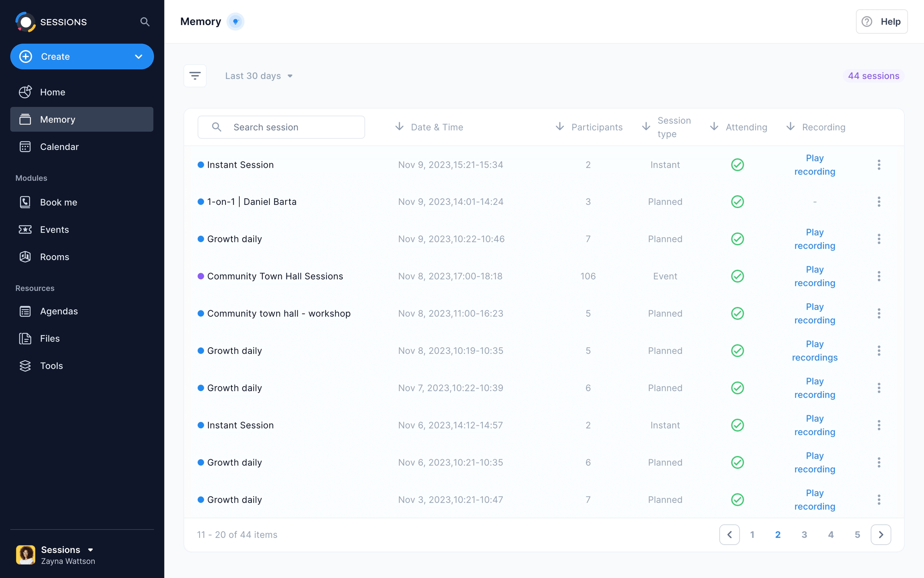Play recording for Community town hall workshop

click(815, 314)
